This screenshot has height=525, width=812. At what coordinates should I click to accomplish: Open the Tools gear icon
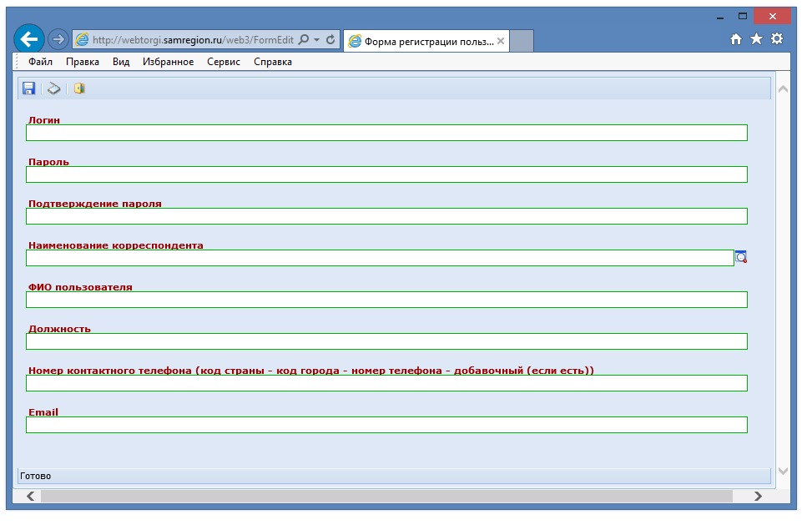[777, 39]
